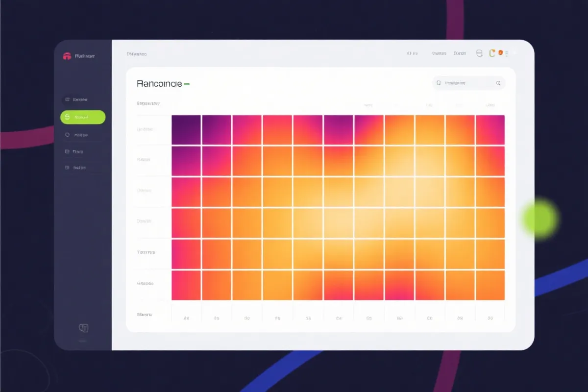Click the "Rancoincie" panel heading
The width and height of the screenshot is (588, 392).
point(160,84)
